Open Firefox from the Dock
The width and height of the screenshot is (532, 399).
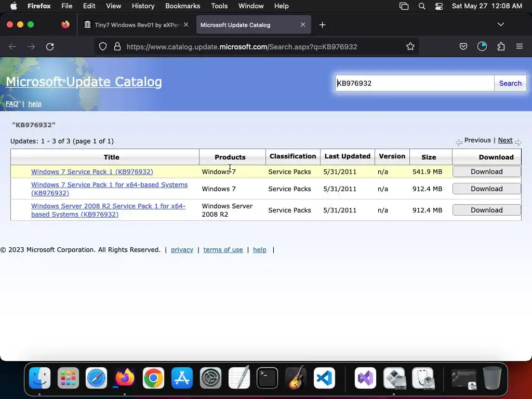click(x=125, y=378)
